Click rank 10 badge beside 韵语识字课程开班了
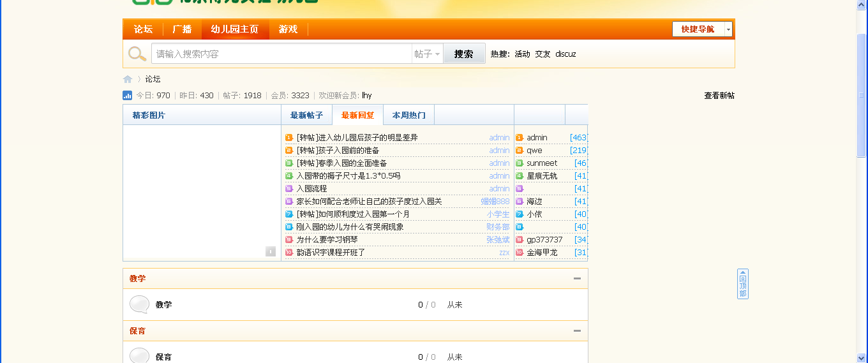 [289, 253]
